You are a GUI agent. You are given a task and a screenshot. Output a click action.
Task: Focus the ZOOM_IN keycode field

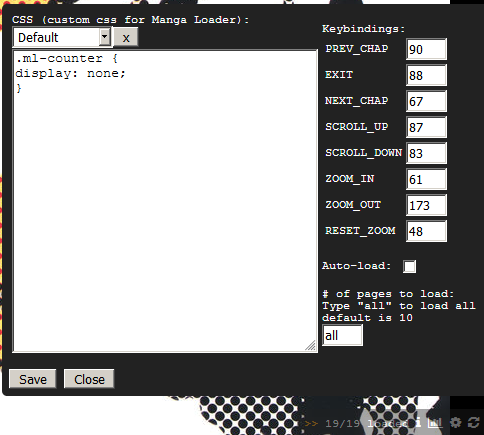click(426, 179)
